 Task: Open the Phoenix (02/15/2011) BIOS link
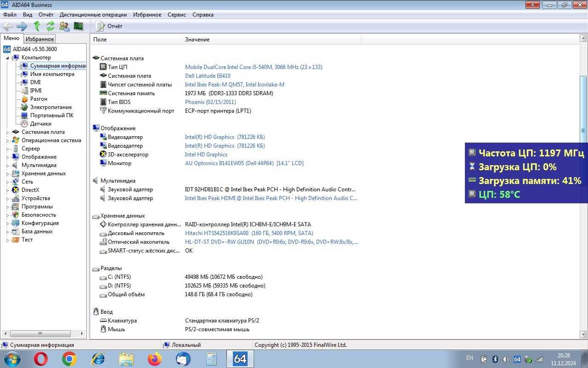210,102
